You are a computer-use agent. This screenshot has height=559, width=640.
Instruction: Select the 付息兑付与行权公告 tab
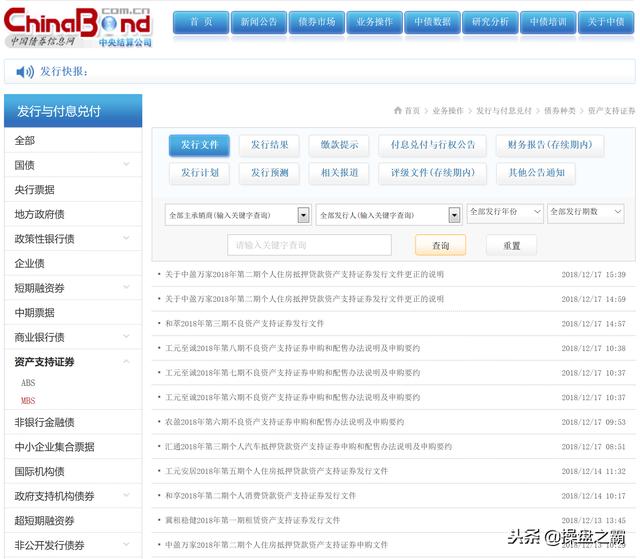433,145
